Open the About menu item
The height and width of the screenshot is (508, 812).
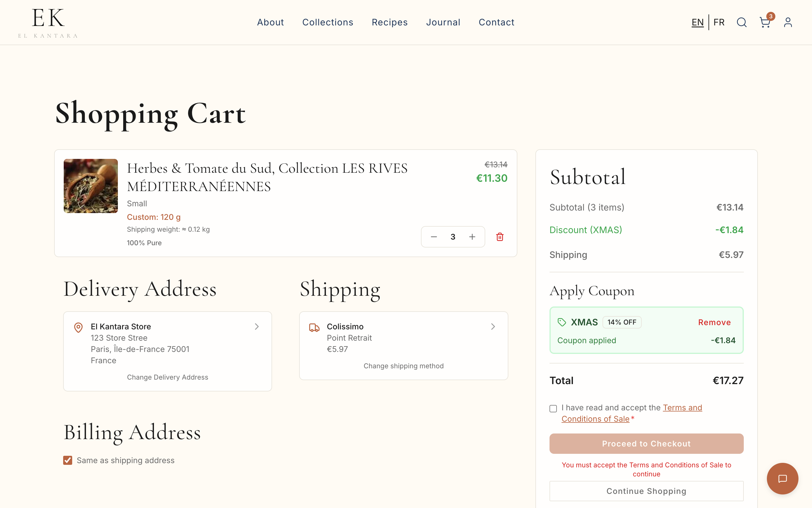click(270, 23)
